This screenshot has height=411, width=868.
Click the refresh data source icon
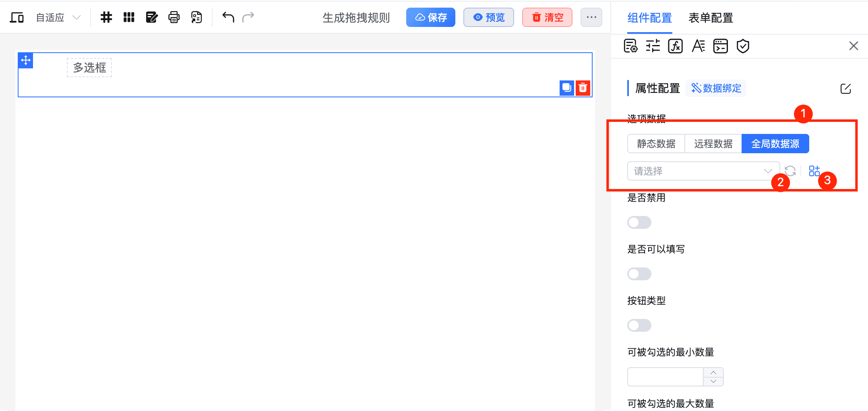click(x=790, y=171)
